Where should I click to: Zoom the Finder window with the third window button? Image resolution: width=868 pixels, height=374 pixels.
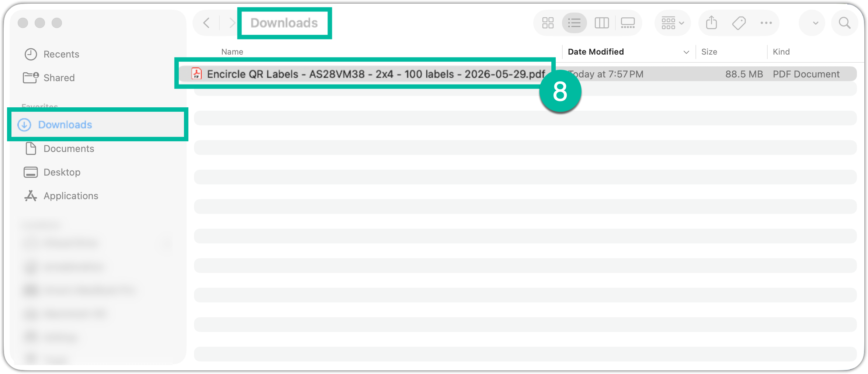click(57, 23)
